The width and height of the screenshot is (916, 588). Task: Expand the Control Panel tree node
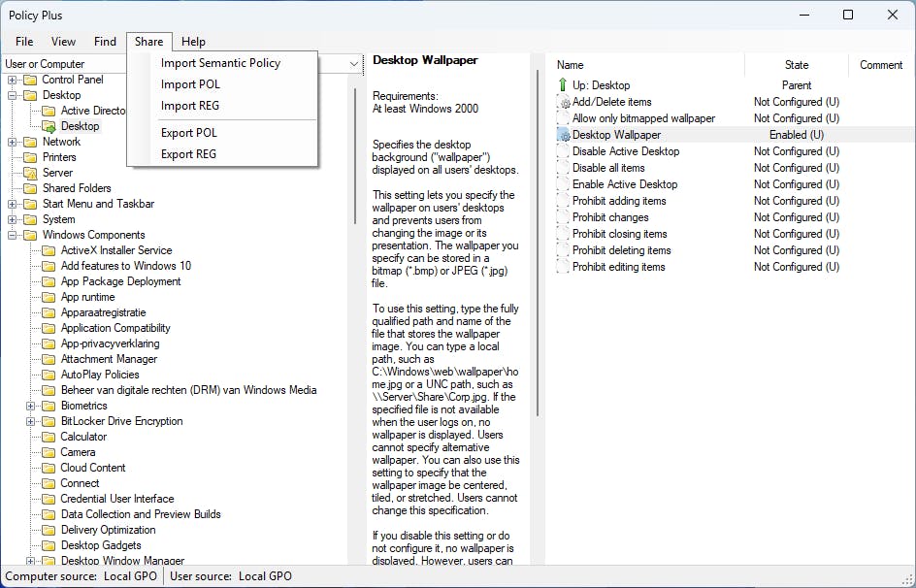(12, 80)
